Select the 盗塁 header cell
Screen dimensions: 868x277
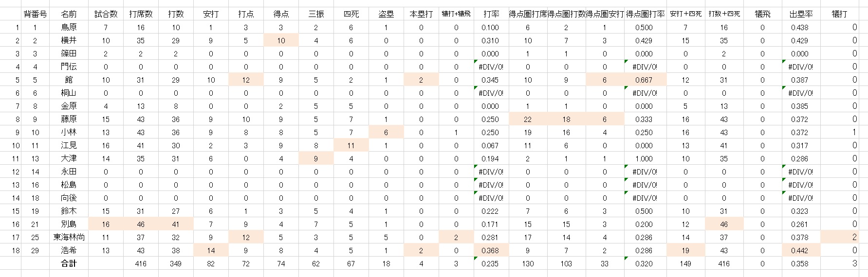tap(386, 14)
